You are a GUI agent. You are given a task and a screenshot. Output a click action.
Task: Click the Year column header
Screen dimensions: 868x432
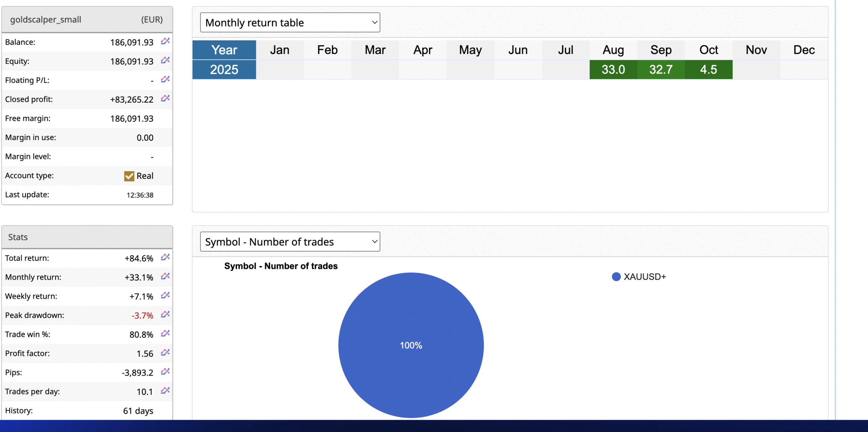[224, 50]
